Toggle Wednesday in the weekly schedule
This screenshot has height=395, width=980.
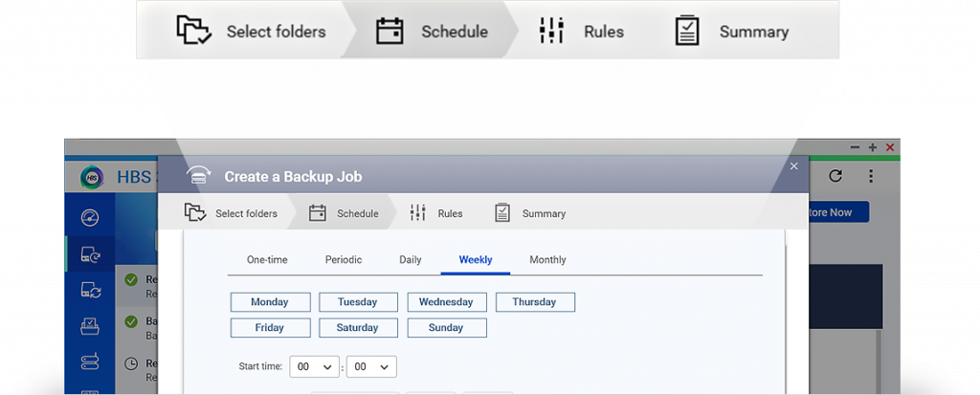point(446,302)
